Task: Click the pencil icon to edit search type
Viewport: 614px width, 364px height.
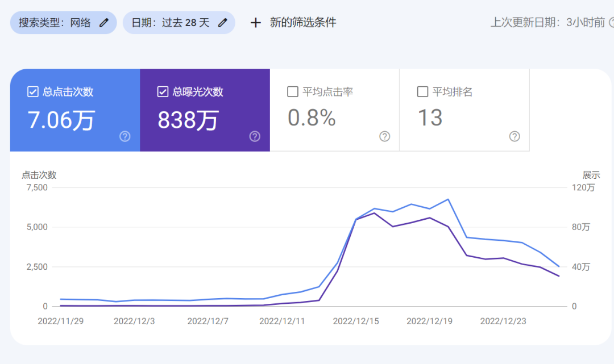Action: pos(104,22)
